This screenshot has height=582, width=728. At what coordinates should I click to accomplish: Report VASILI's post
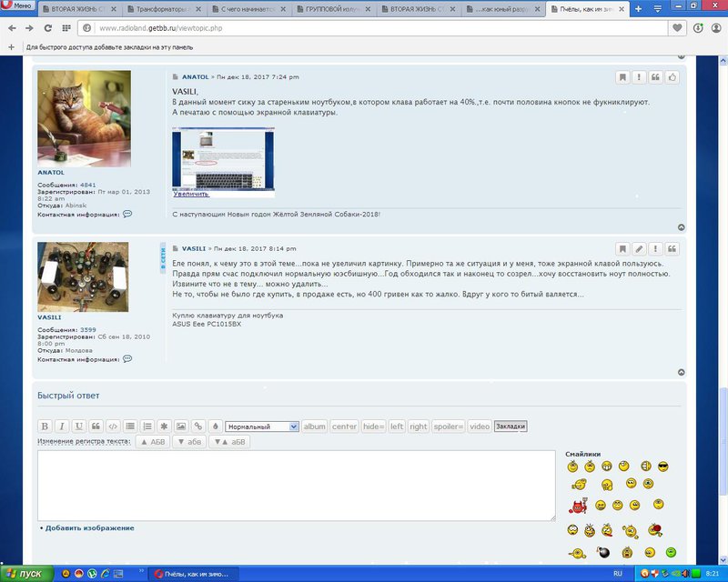655,249
